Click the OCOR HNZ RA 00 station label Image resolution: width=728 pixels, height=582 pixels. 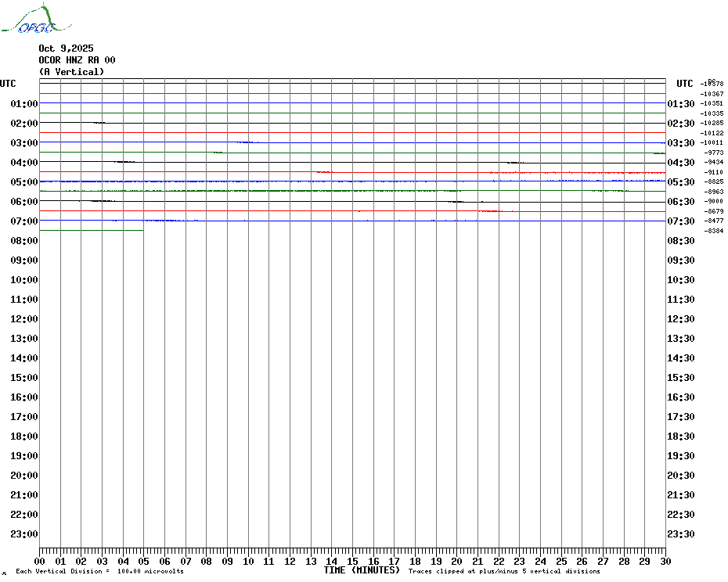(x=77, y=60)
